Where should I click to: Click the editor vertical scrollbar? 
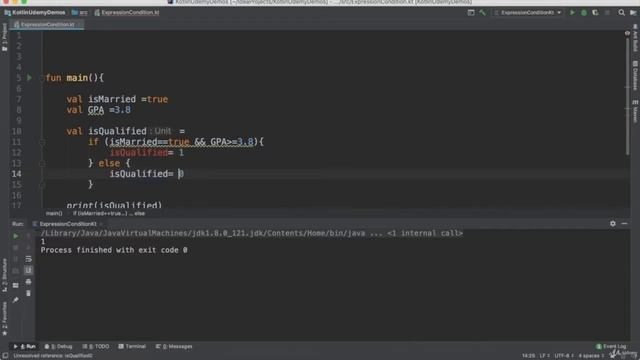click(627, 96)
